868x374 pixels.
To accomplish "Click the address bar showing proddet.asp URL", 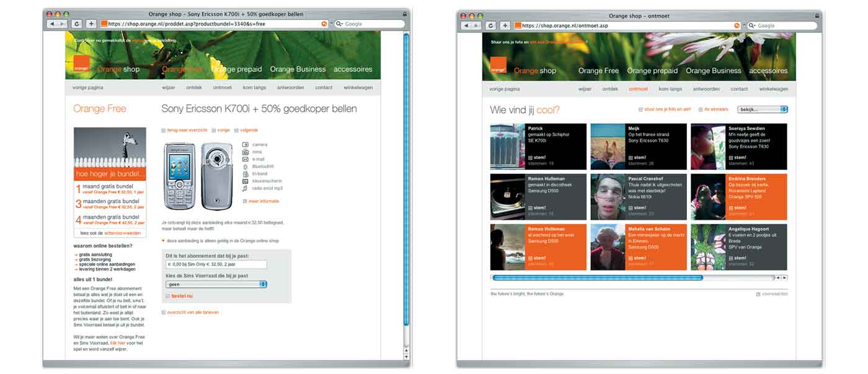I will coord(214,24).
